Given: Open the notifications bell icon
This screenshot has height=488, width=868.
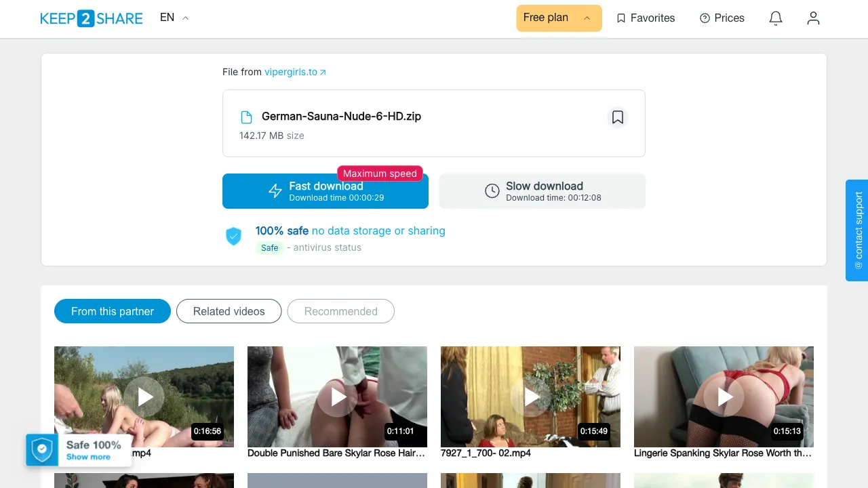Looking at the screenshot, I should point(776,18).
